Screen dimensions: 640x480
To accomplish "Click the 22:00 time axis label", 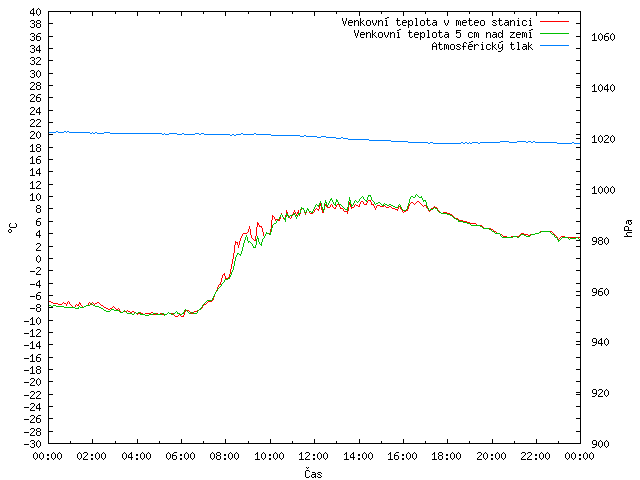I will (536, 456).
